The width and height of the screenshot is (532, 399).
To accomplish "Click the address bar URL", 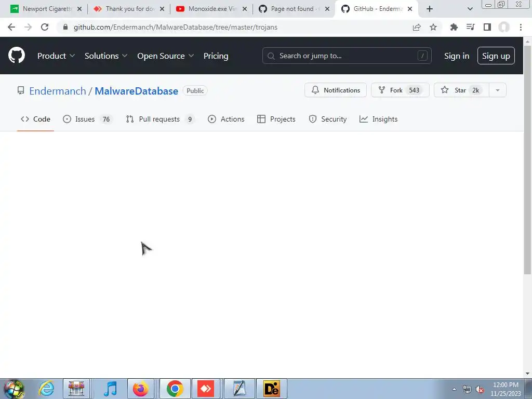I will coord(176,27).
